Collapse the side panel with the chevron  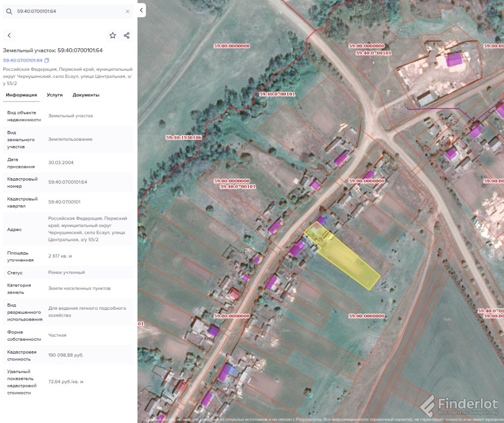141,10
